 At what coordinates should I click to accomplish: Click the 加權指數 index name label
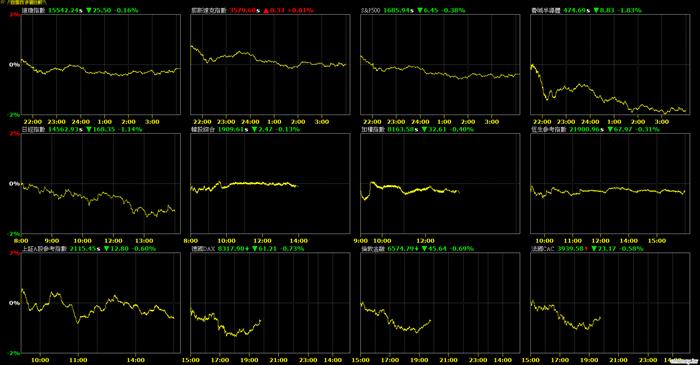(x=373, y=129)
